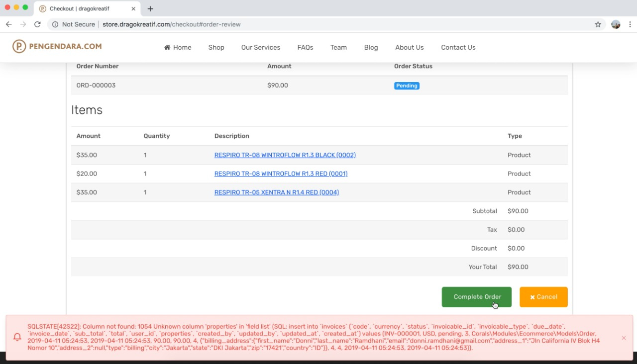Close the Checkout browser tab
Screen dimensions: 637x364
point(133,8)
